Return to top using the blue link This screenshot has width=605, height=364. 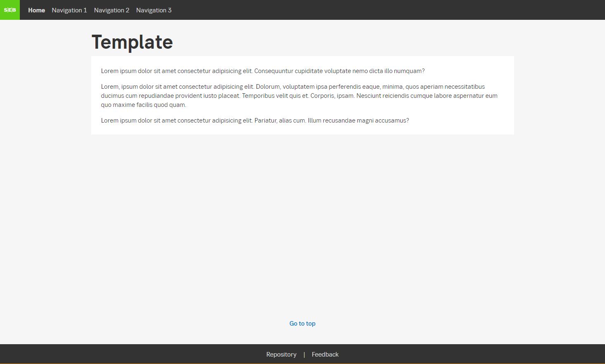302,324
